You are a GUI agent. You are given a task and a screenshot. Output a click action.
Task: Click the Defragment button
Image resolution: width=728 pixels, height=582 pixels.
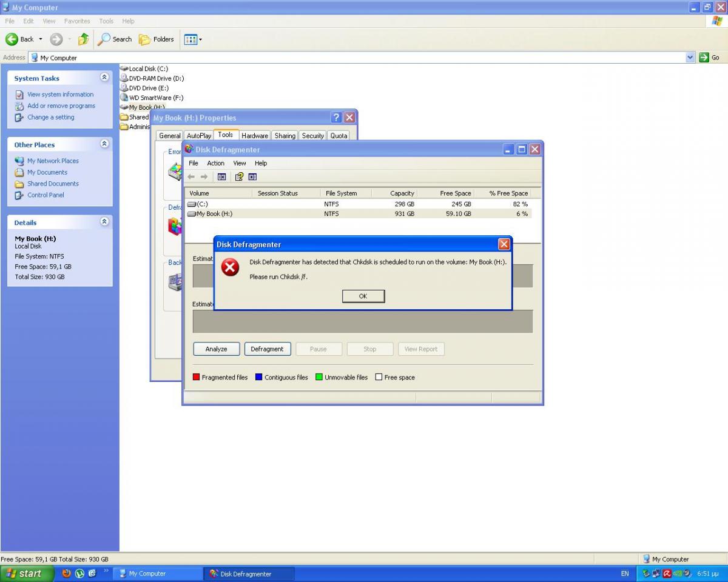(x=268, y=349)
